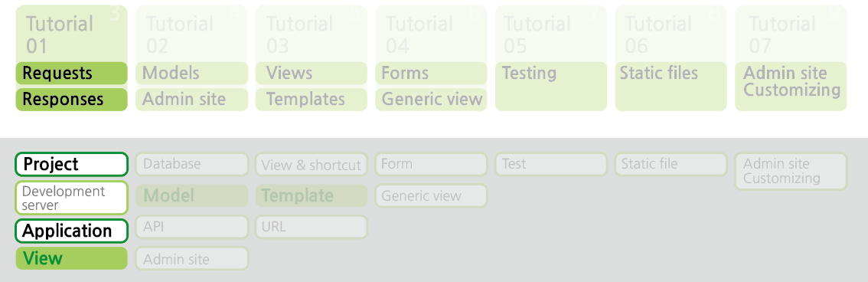Select the Tutorial 05 tab
The height and width of the screenshot is (282, 868).
point(551,34)
